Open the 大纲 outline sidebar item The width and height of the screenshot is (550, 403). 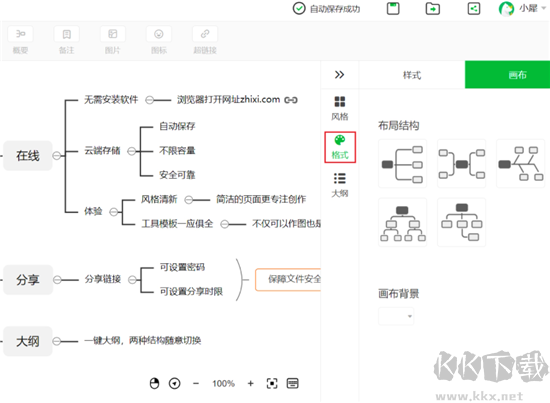340,185
